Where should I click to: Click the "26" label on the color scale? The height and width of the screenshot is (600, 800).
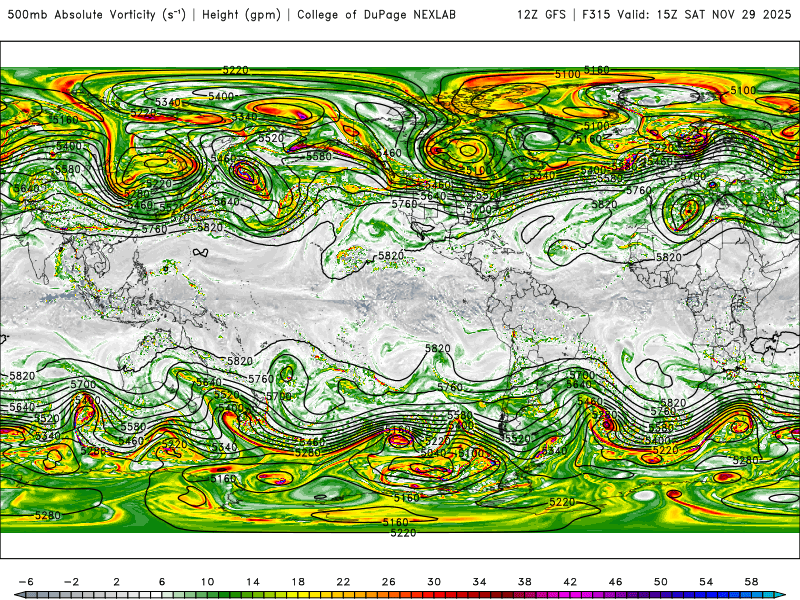tap(389, 582)
